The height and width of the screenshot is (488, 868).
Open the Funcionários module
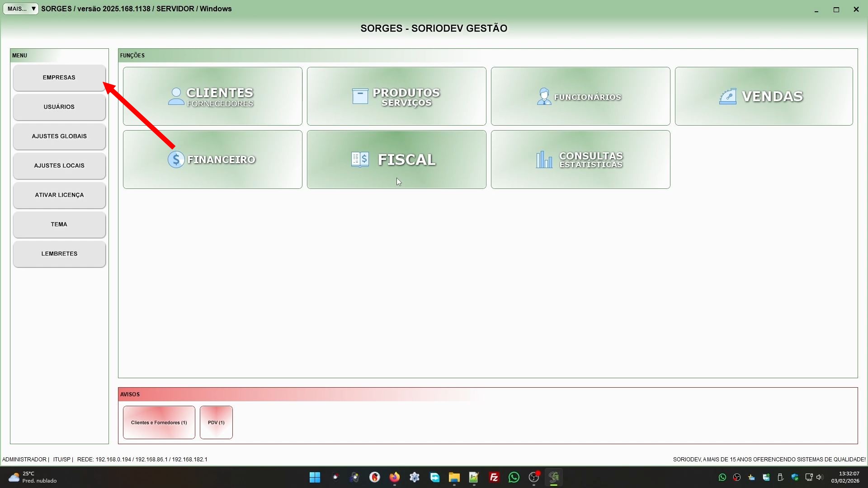(x=580, y=96)
